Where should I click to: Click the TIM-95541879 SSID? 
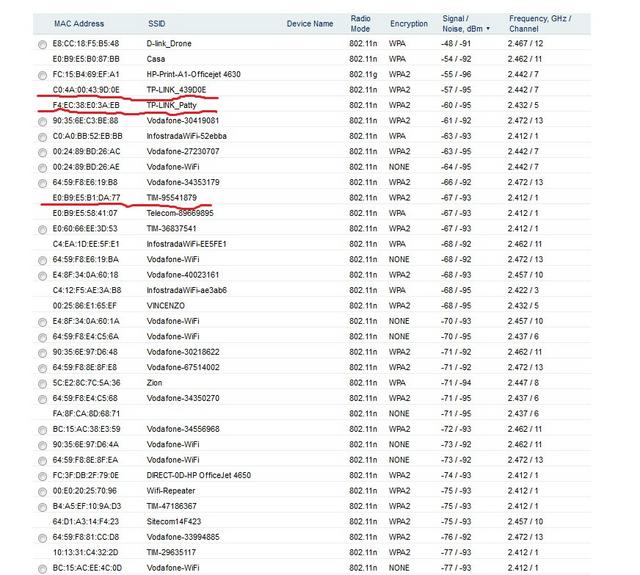click(171, 198)
